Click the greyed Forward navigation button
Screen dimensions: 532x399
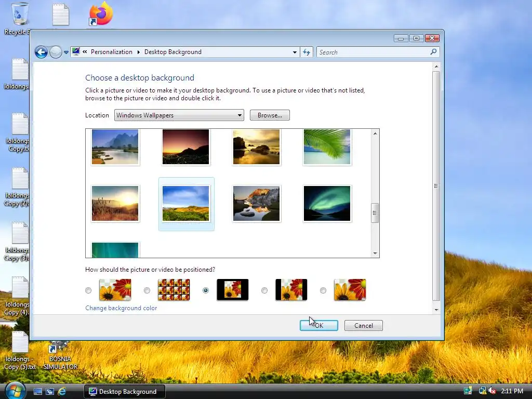pos(56,52)
